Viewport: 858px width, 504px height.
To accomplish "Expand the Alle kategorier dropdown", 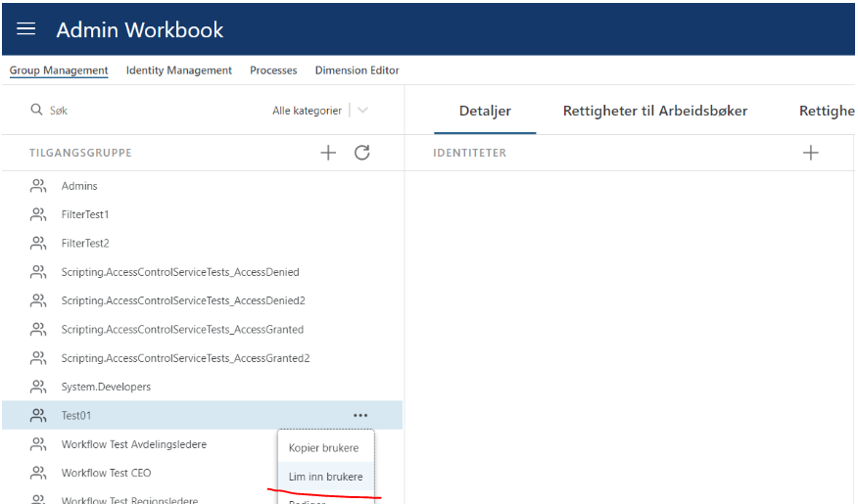I will point(362,111).
